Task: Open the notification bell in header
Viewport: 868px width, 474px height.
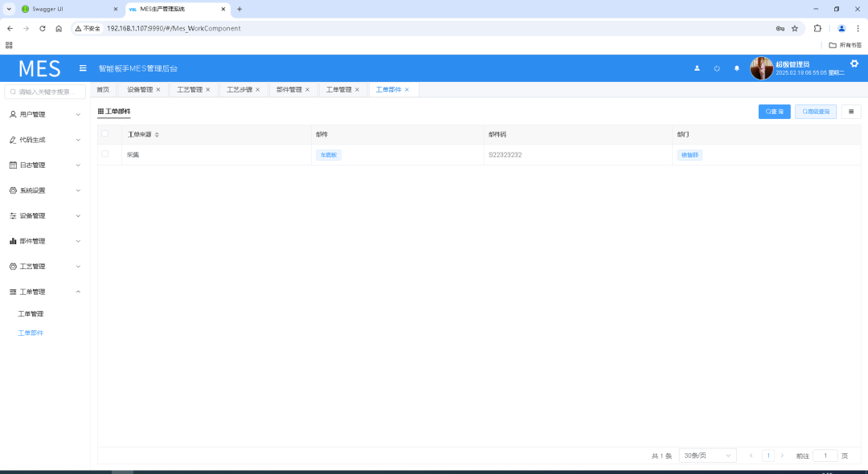Action: point(736,68)
